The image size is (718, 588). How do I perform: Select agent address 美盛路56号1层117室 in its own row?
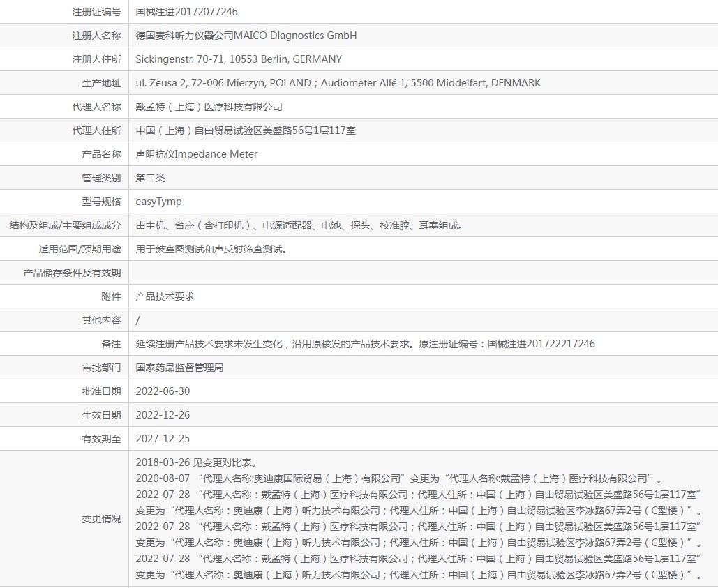pos(246,131)
